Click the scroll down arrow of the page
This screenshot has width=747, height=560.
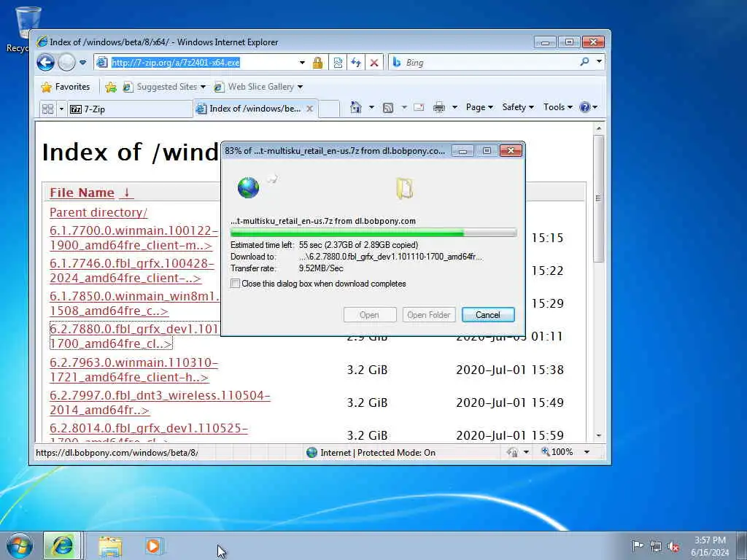click(x=599, y=436)
